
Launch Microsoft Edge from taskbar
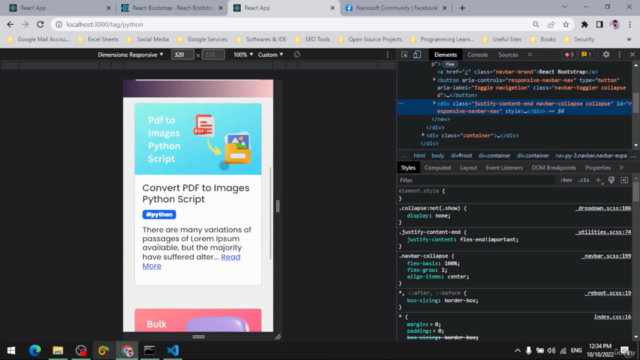35,350
